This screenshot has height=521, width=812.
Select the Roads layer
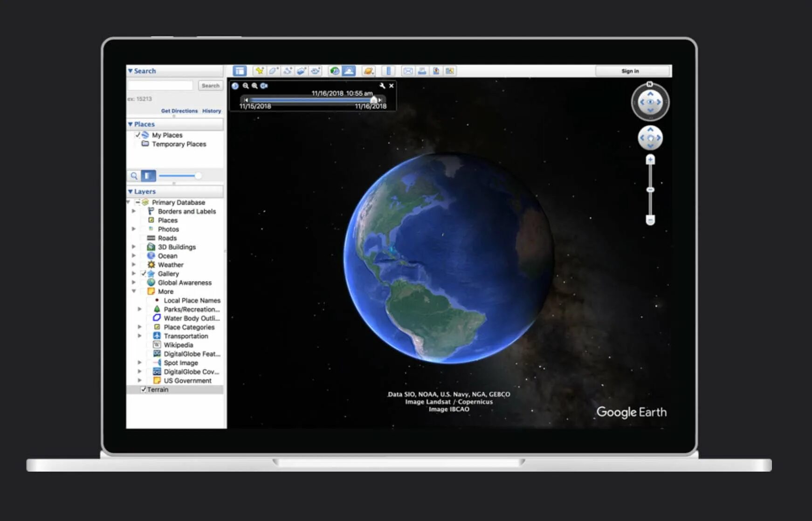click(x=167, y=238)
